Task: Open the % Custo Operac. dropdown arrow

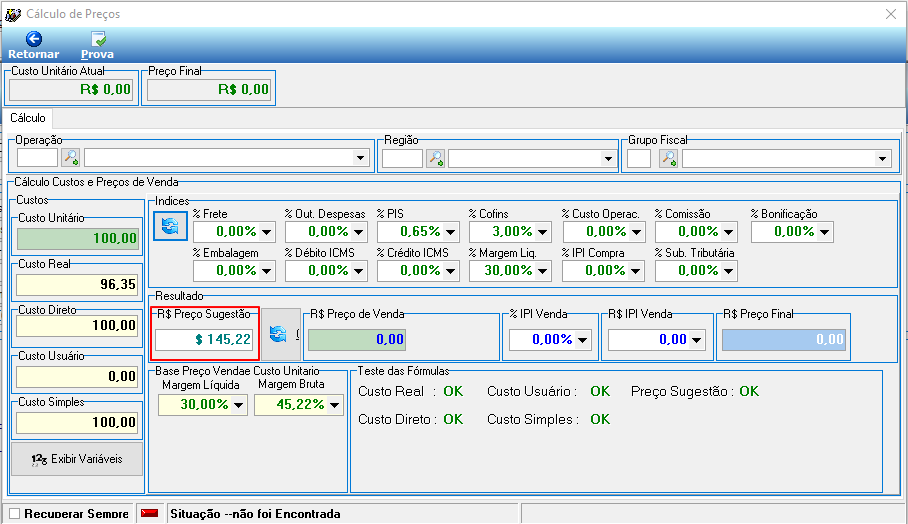Action: pos(636,232)
